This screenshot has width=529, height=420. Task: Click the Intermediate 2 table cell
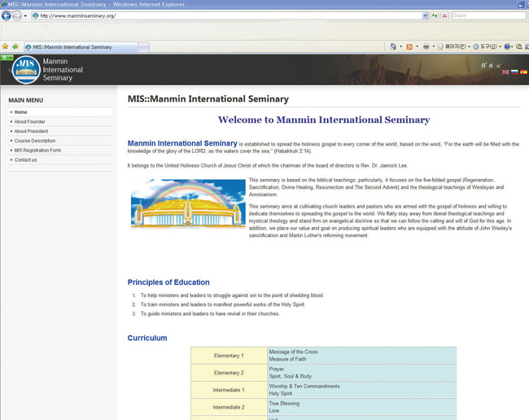229,407
